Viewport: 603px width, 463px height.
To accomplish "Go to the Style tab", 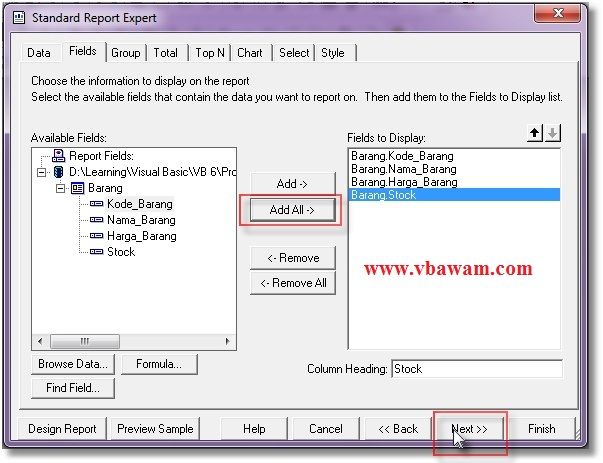I will pyautogui.click(x=333, y=53).
